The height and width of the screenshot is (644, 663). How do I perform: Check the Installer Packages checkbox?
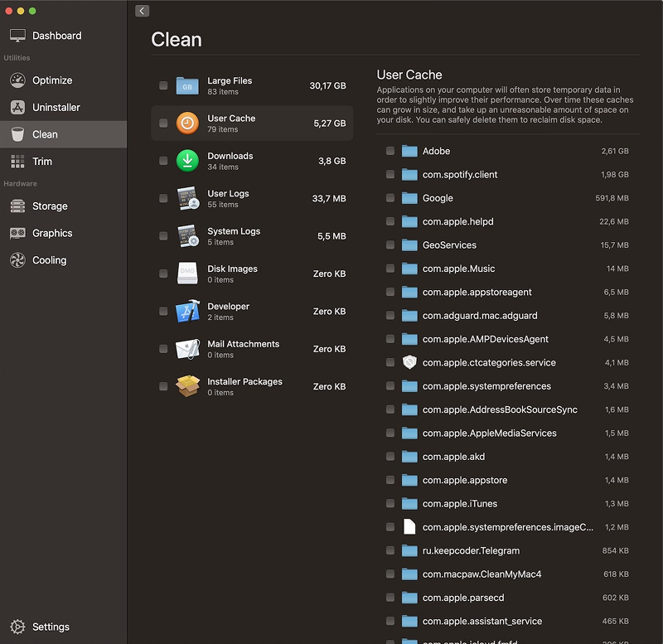pos(163,386)
